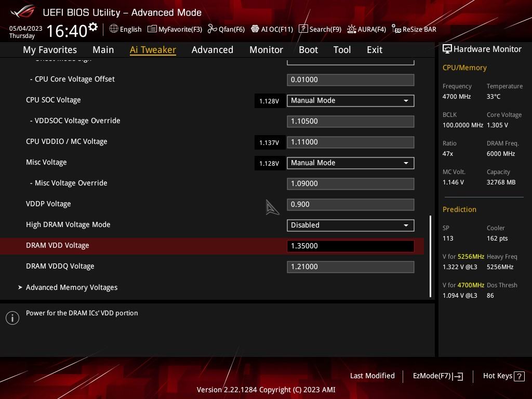Select the VDDP Voltage label
The width and height of the screenshot is (532, 399).
pyautogui.click(x=48, y=204)
